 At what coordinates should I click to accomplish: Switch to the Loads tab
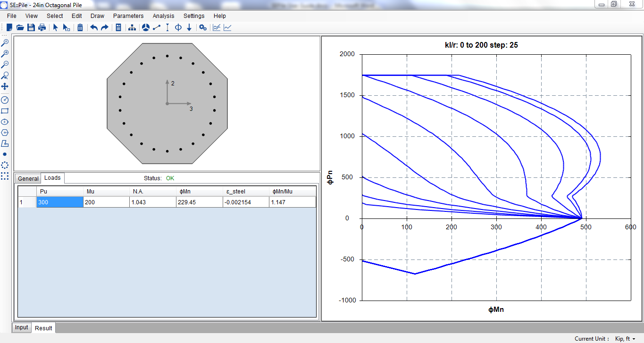point(52,178)
